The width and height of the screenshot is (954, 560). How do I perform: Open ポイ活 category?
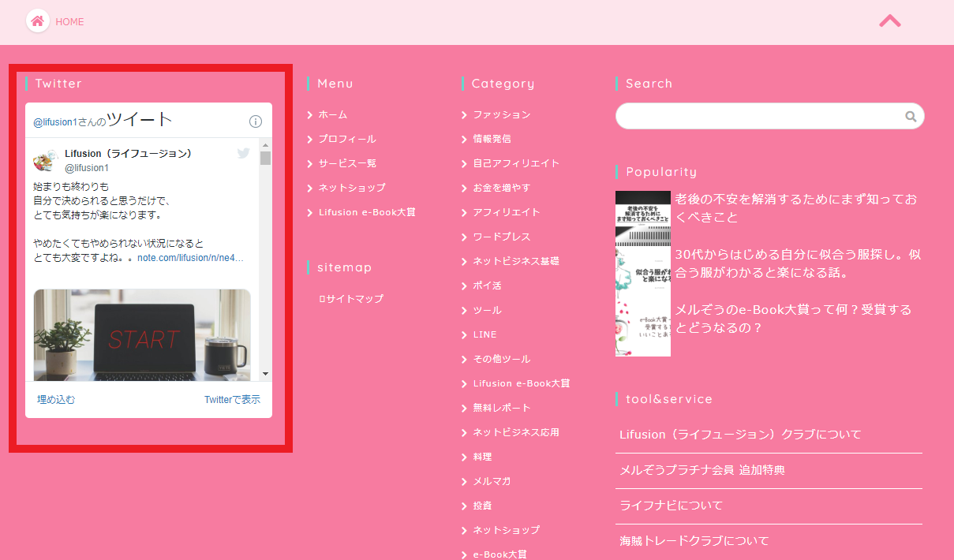pyautogui.click(x=487, y=286)
